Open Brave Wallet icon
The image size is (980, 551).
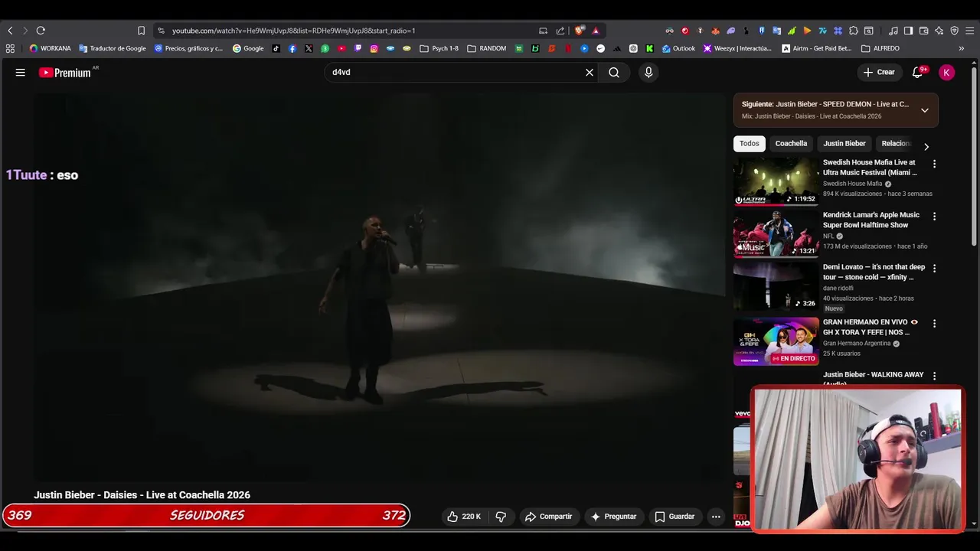(x=923, y=31)
